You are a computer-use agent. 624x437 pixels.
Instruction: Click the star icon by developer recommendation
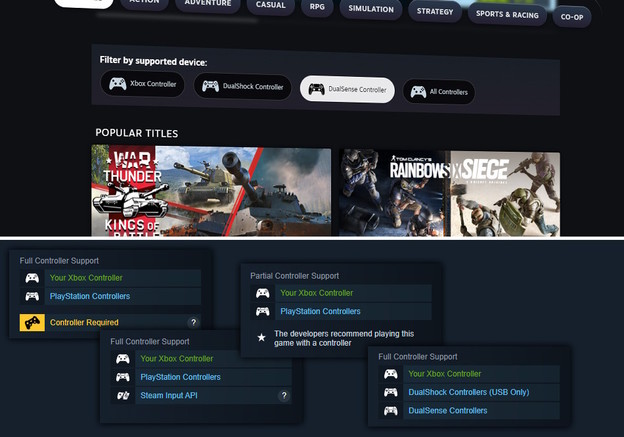[x=262, y=338]
